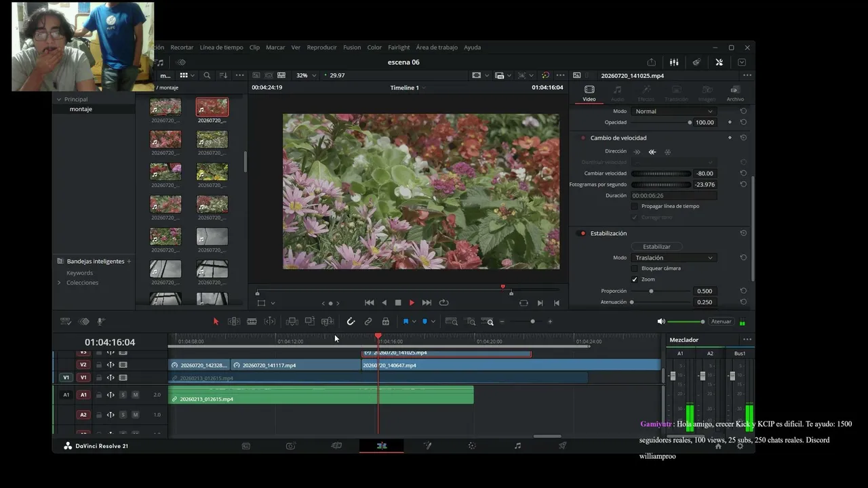Open the Fairlight menu
Image resolution: width=868 pixels, height=488 pixels.
pos(399,47)
